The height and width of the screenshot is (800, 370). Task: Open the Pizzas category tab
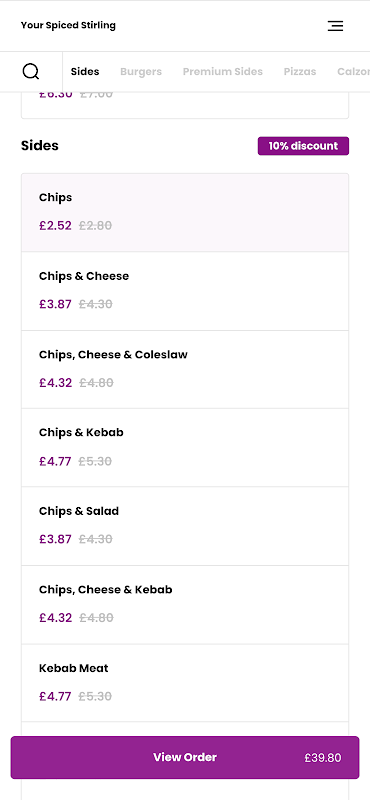point(300,71)
